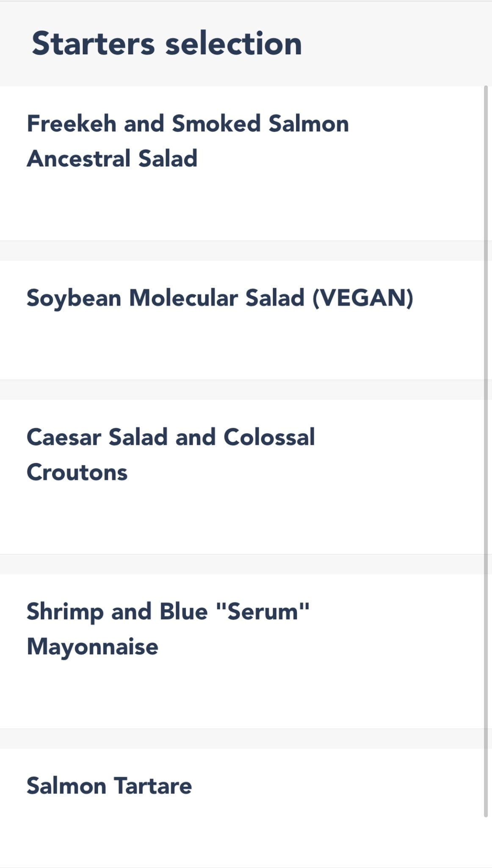The width and height of the screenshot is (492, 868).
Task: Tap the word "Mayonnaise" in Shrimp item
Action: (92, 647)
